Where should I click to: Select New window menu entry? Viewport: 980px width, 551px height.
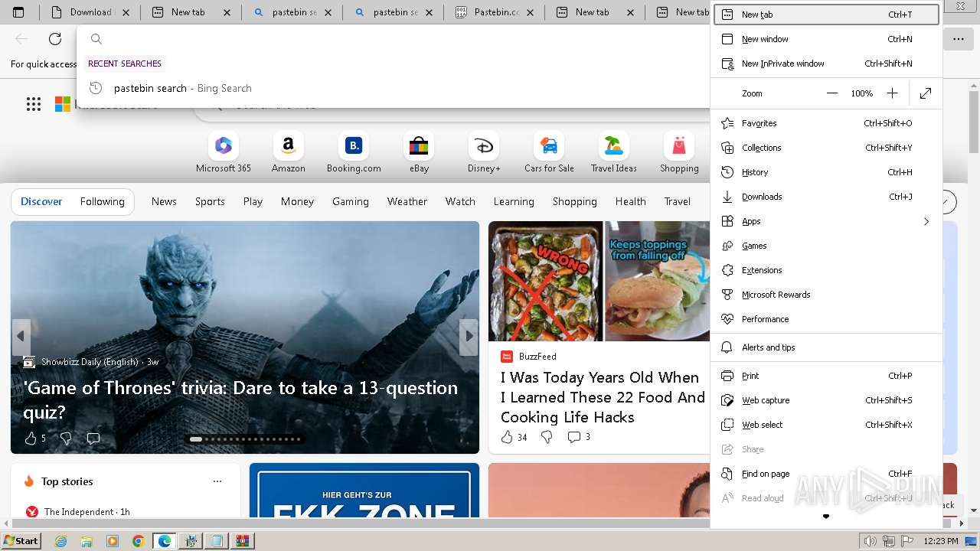[827, 39]
